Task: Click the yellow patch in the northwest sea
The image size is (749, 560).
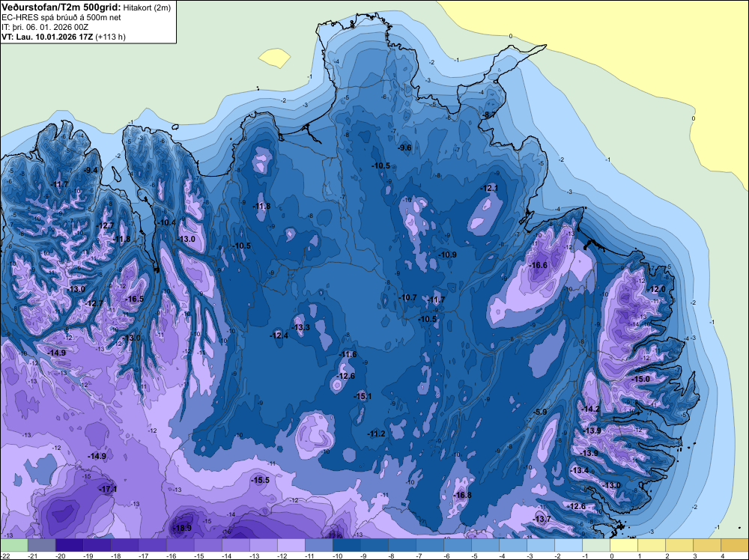Action: click(274, 58)
